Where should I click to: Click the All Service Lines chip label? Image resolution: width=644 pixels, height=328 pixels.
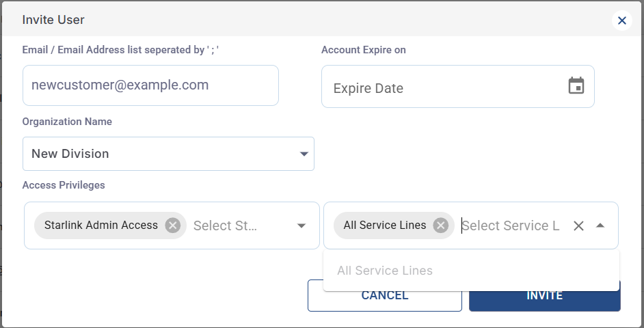click(385, 225)
